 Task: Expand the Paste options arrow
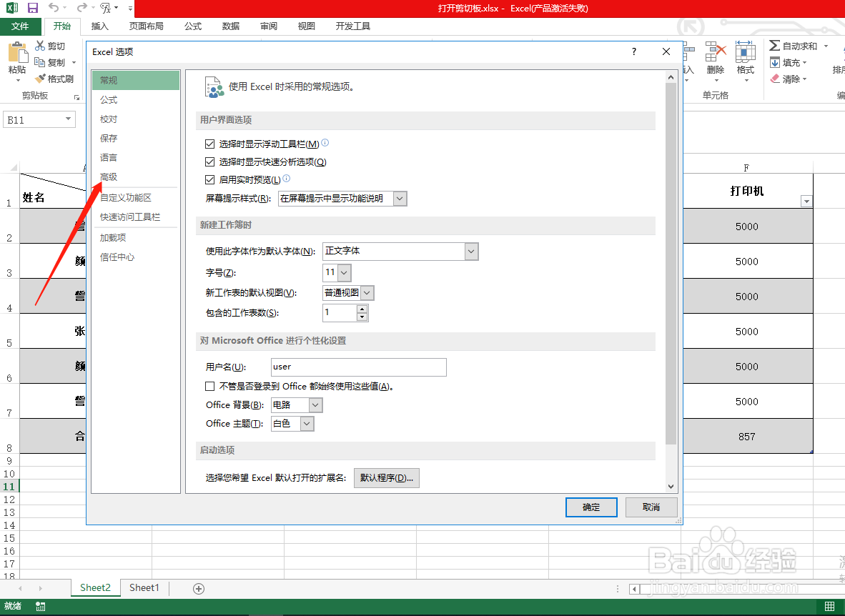pos(18,80)
